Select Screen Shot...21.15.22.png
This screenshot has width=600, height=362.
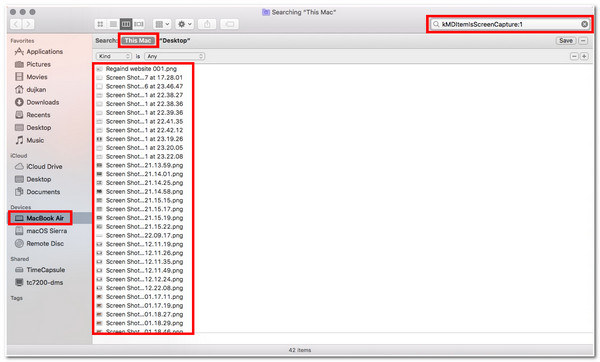coord(144,227)
